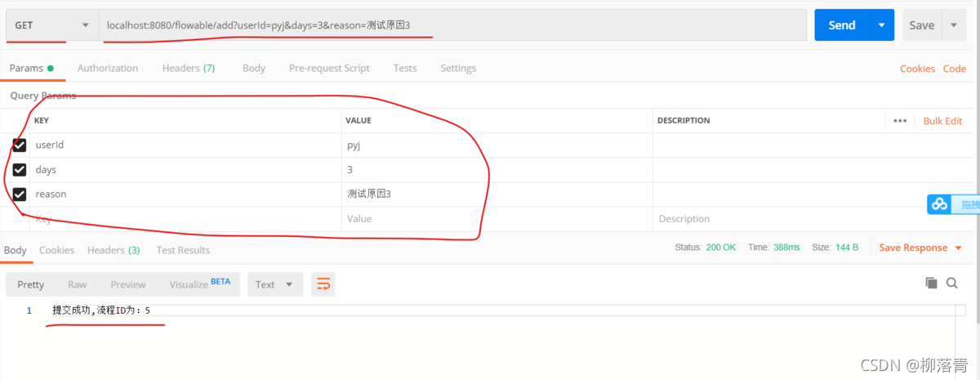Click the cloud drive floating icon
Screen dimensions: 980x380
point(939,204)
